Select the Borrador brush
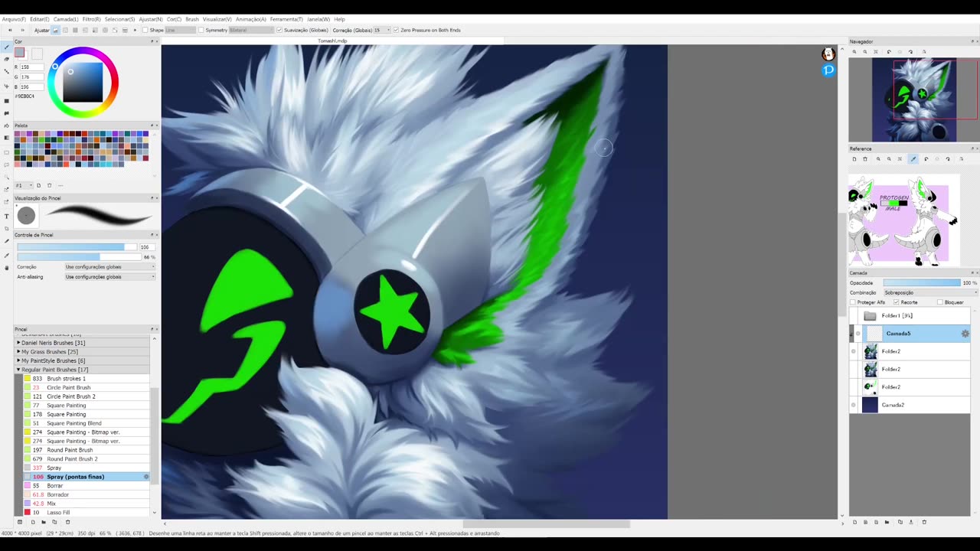Screen dimensions: 980x551 pos(86,494)
